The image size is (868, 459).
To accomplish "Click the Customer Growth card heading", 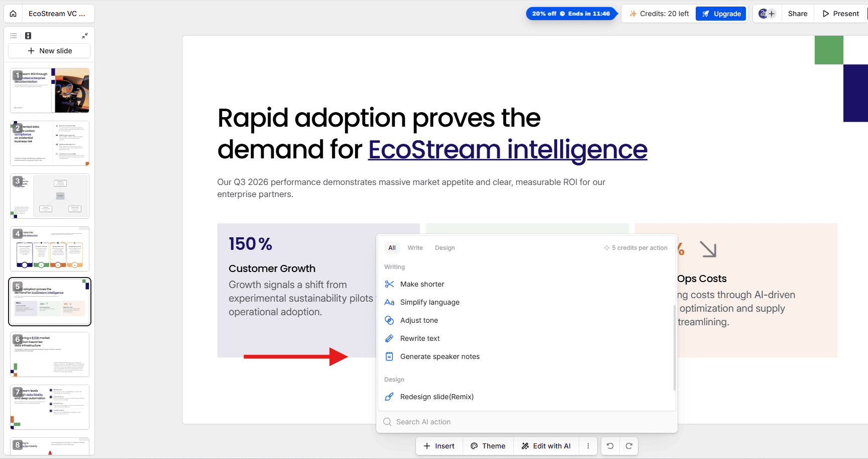I will [272, 268].
